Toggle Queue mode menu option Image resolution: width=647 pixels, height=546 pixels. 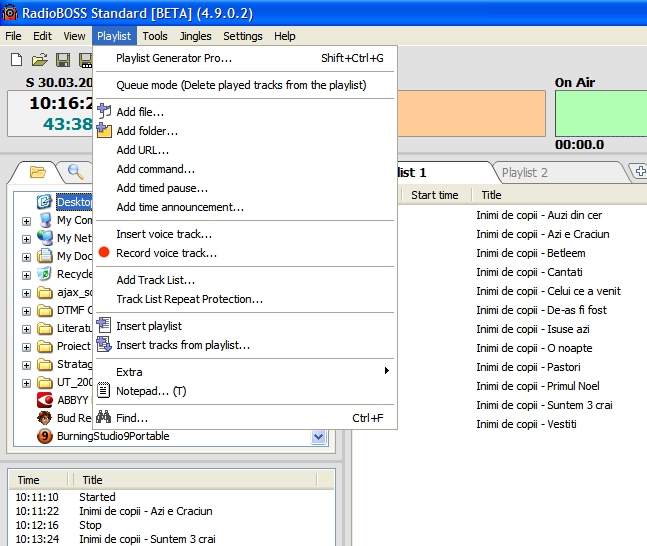245,85
